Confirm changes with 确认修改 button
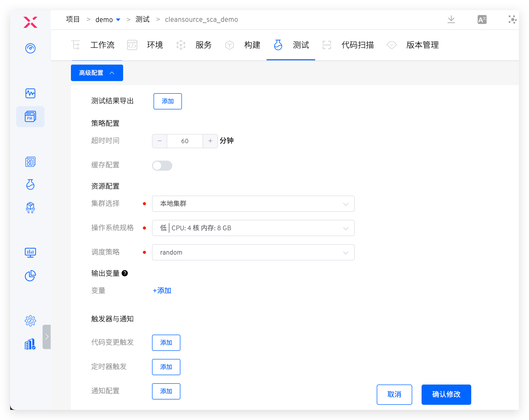The image size is (529, 420). (x=446, y=395)
